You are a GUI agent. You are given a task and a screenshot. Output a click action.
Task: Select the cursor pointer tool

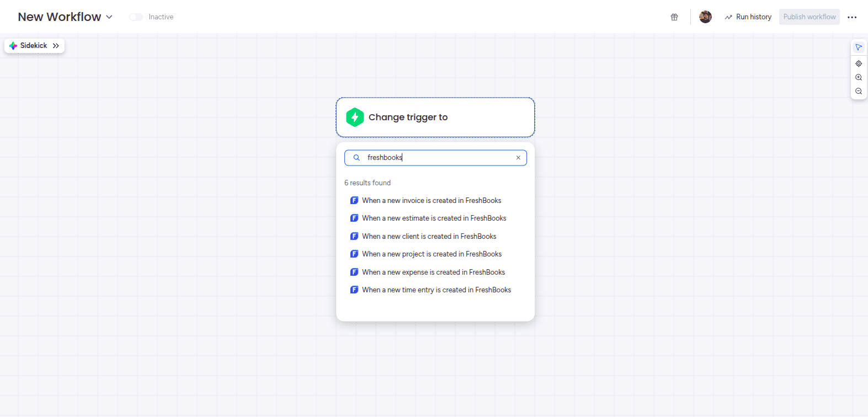pos(859,47)
